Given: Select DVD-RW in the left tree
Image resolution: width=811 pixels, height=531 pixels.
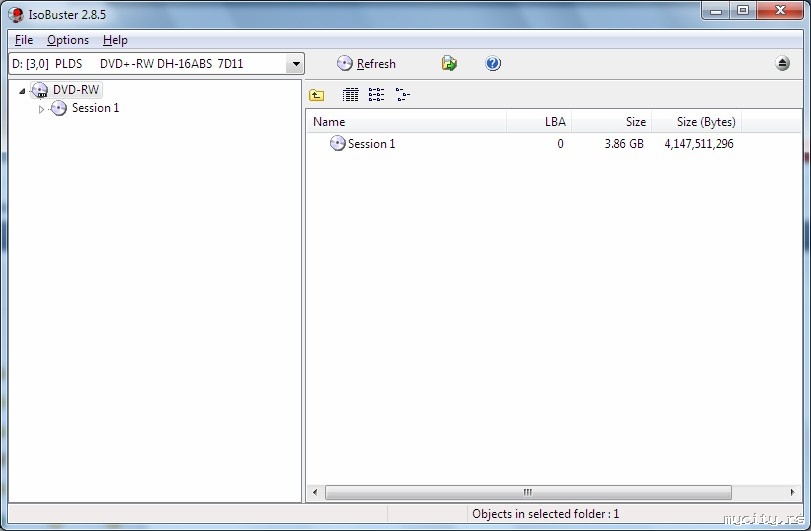Looking at the screenshot, I should [76, 89].
